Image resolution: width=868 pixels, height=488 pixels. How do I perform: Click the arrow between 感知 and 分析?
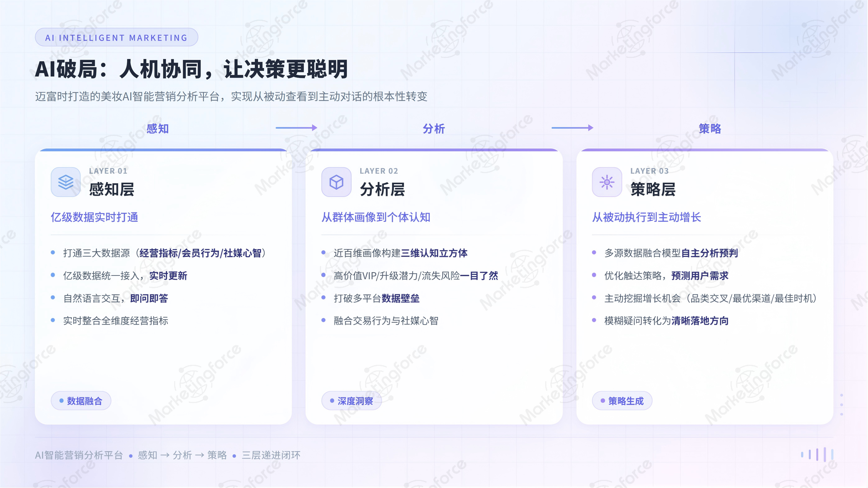(x=296, y=128)
